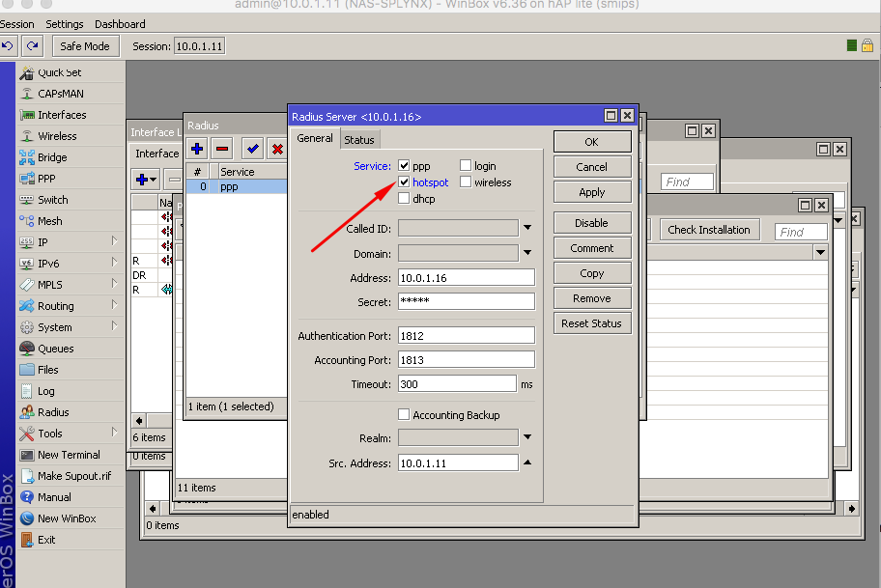The width and height of the screenshot is (881, 588).
Task: Click the red minus remove icon in Radius window
Action: pyautogui.click(x=222, y=149)
